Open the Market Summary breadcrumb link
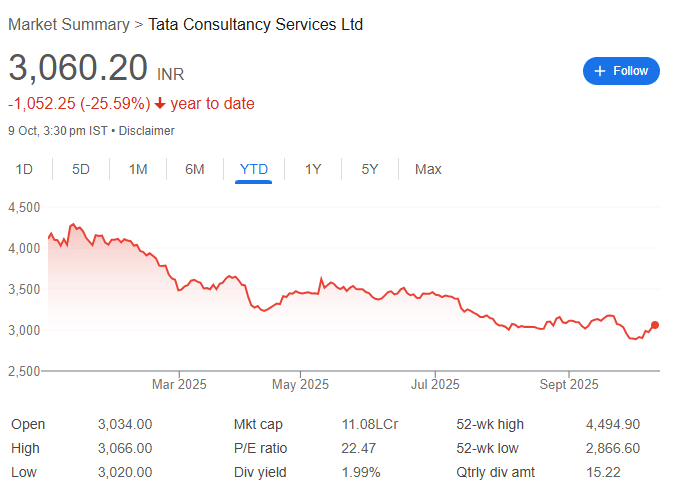 (68, 24)
